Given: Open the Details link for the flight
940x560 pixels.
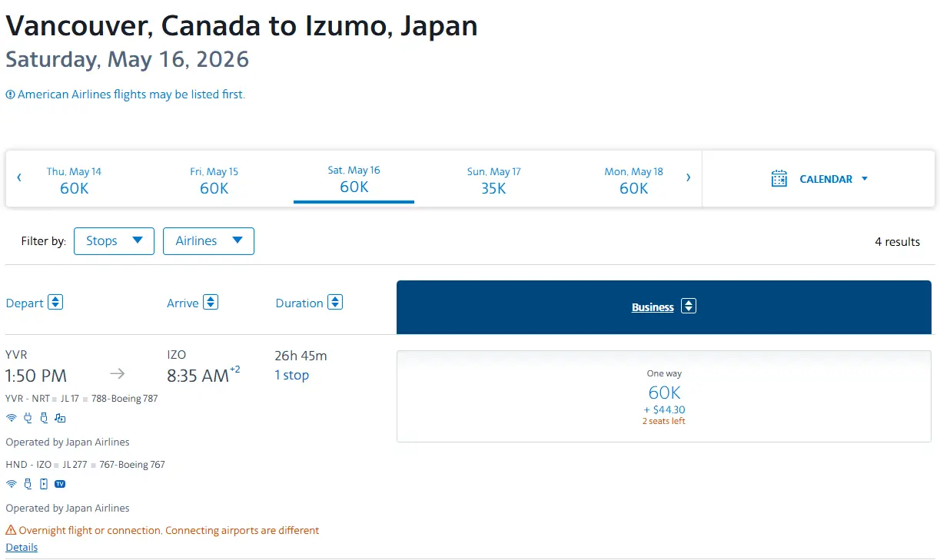Looking at the screenshot, I should 22,548.
